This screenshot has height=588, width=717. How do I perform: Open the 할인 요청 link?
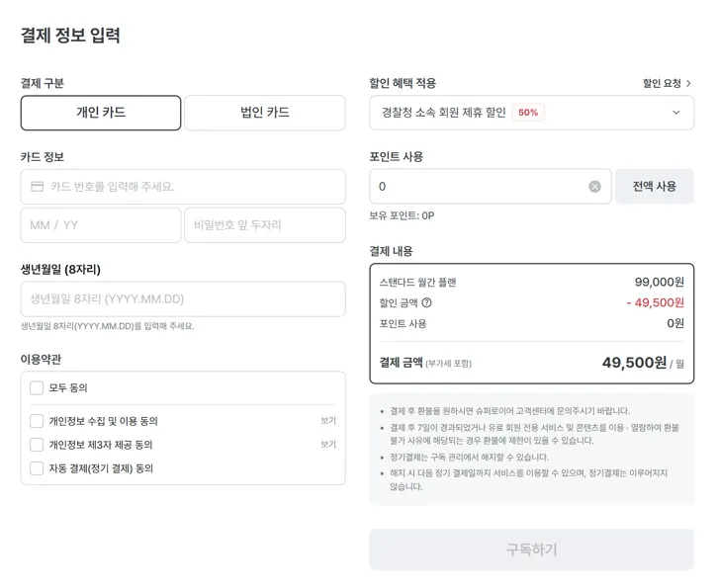coord(667,84)
